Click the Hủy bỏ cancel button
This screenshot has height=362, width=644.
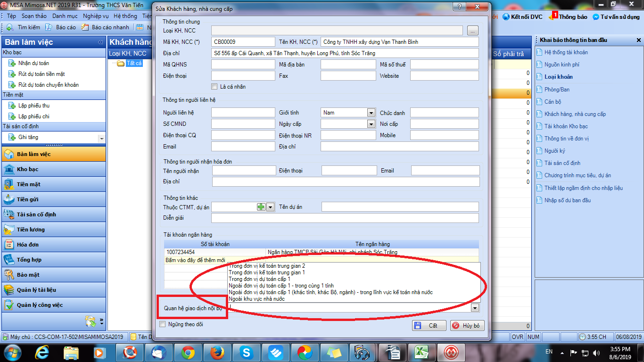[467, 326]
